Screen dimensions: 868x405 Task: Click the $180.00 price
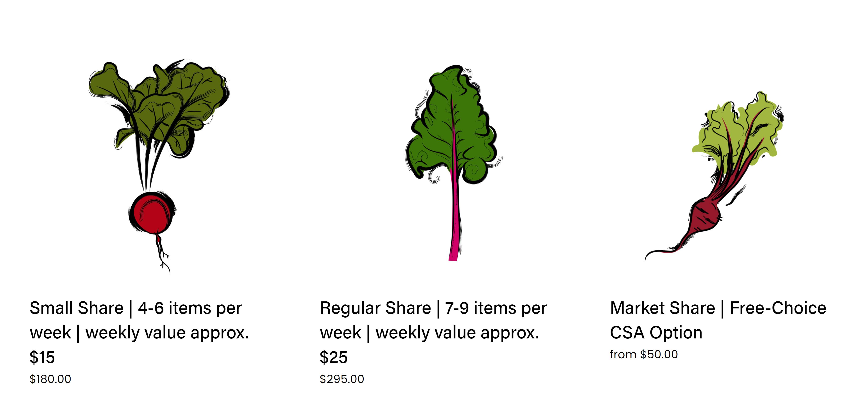pos(50,379)
